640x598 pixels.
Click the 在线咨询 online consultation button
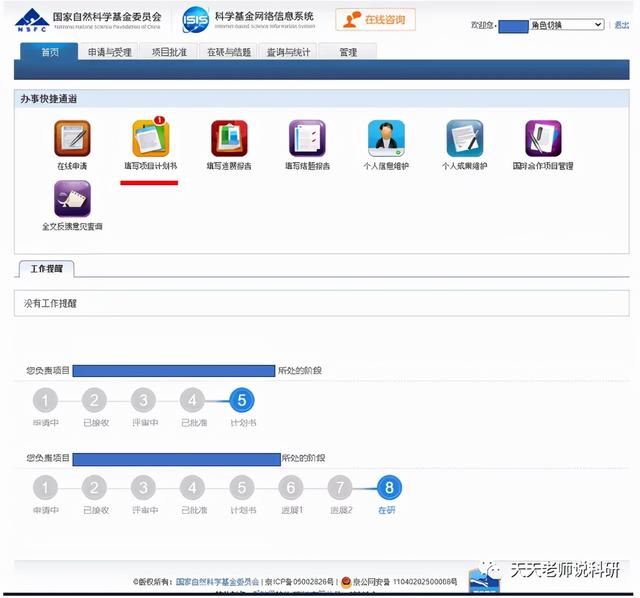point(376,19)
